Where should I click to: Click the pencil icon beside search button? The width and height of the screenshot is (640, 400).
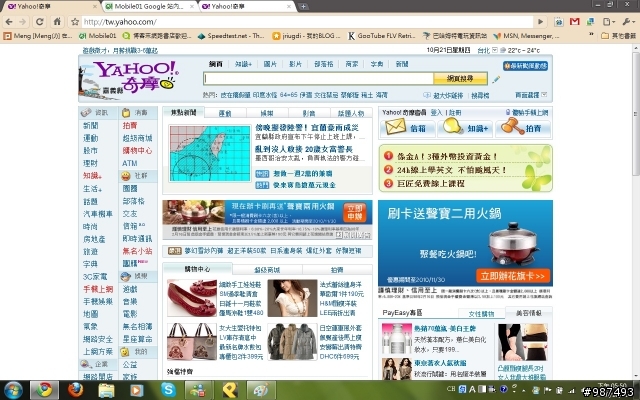(x=496, y=79)
